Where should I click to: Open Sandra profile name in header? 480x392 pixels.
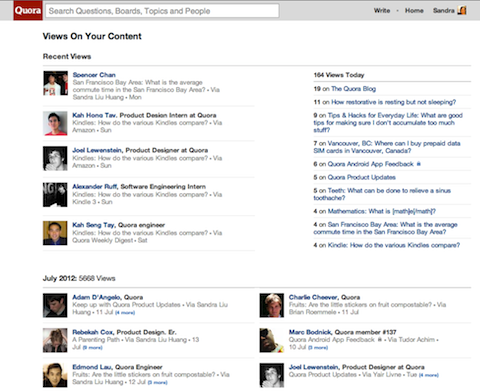(443, 11)
